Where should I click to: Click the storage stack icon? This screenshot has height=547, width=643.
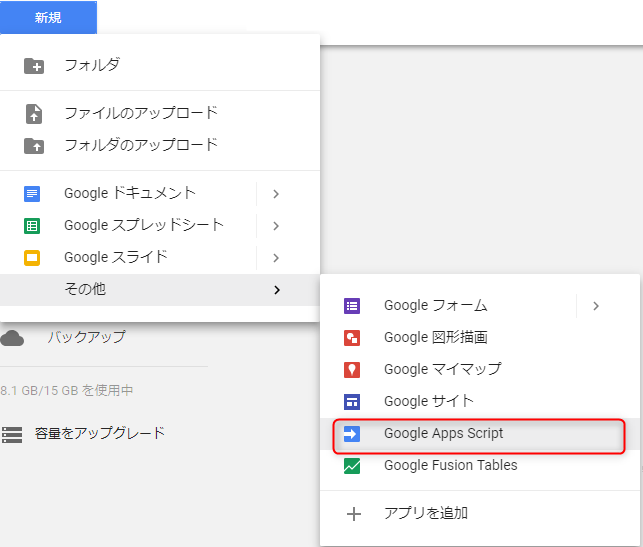pos(12,435)
